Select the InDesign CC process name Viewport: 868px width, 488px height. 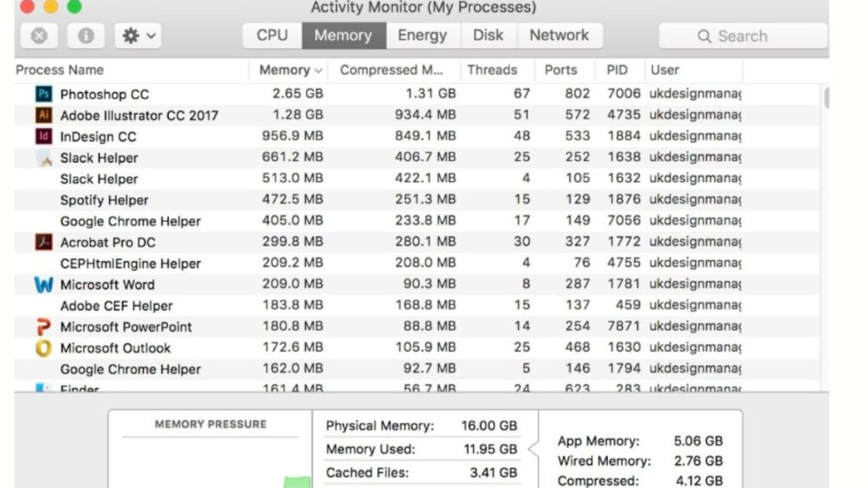(98, 136)
